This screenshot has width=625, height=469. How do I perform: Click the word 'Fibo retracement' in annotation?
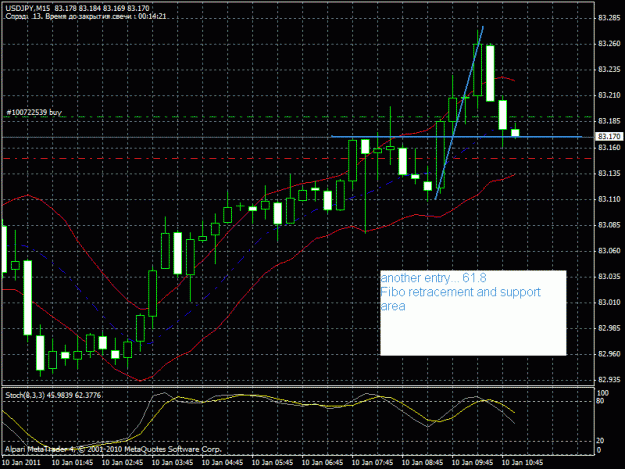point(427,292)
